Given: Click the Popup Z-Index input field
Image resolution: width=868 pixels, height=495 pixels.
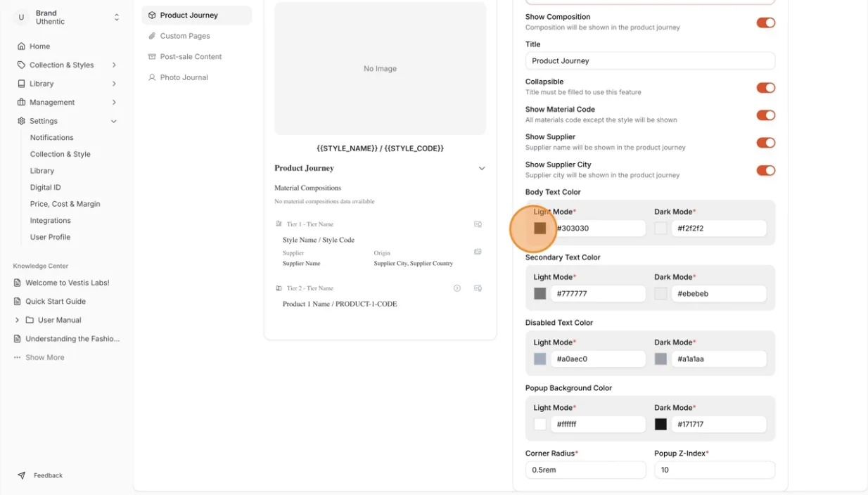Looking at the screenshot, I should point(715,470).
